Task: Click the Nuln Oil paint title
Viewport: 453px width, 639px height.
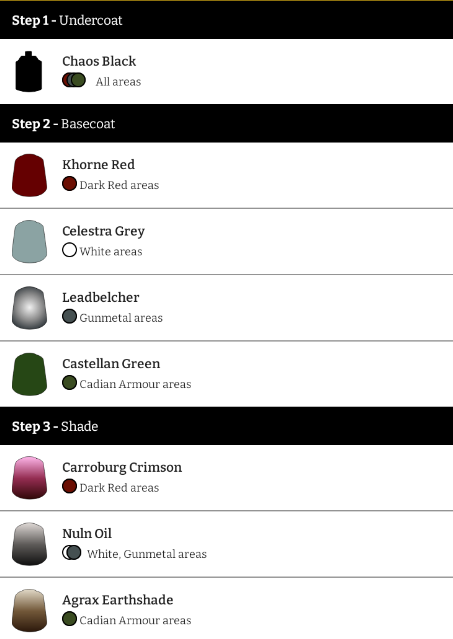Action: click(87, 533)
